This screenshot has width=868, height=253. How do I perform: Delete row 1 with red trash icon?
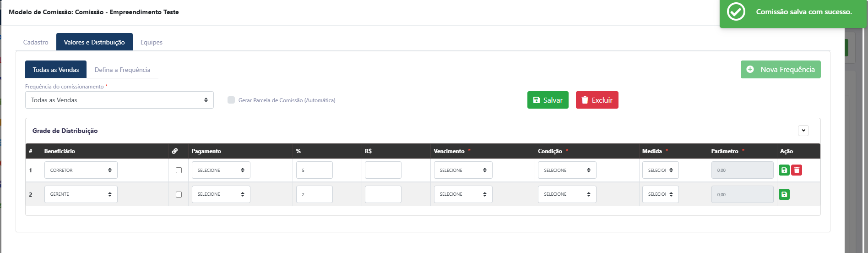tap(797, 170)
